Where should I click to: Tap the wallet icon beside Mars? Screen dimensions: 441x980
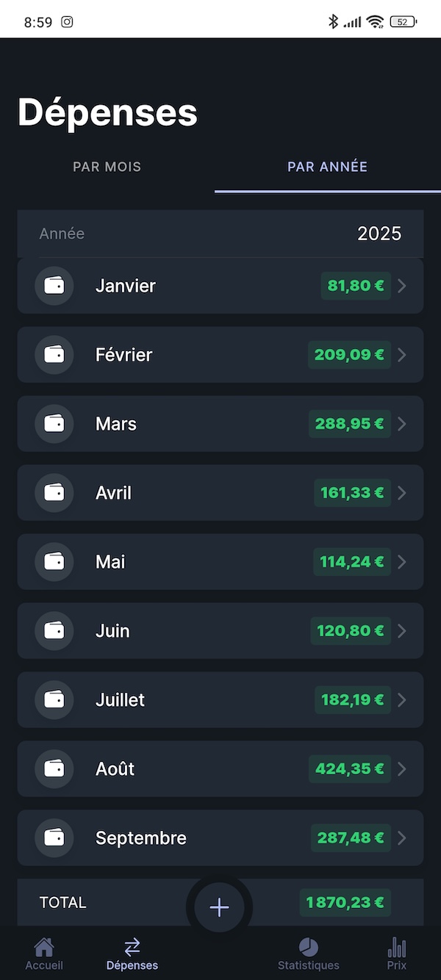tap(54, 424)
